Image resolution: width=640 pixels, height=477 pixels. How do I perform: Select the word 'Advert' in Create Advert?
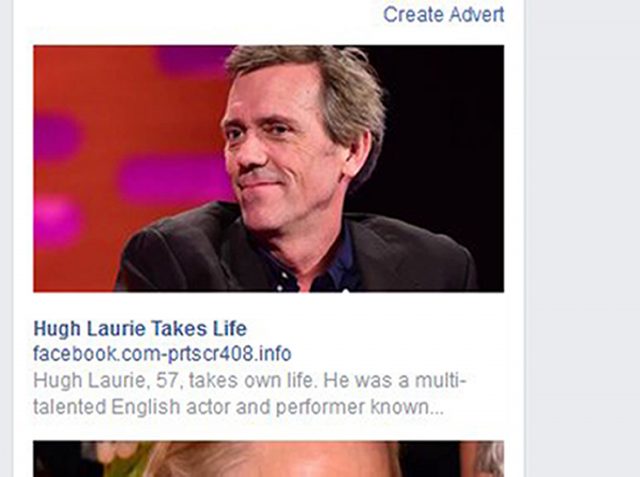[x=476, y=15]
